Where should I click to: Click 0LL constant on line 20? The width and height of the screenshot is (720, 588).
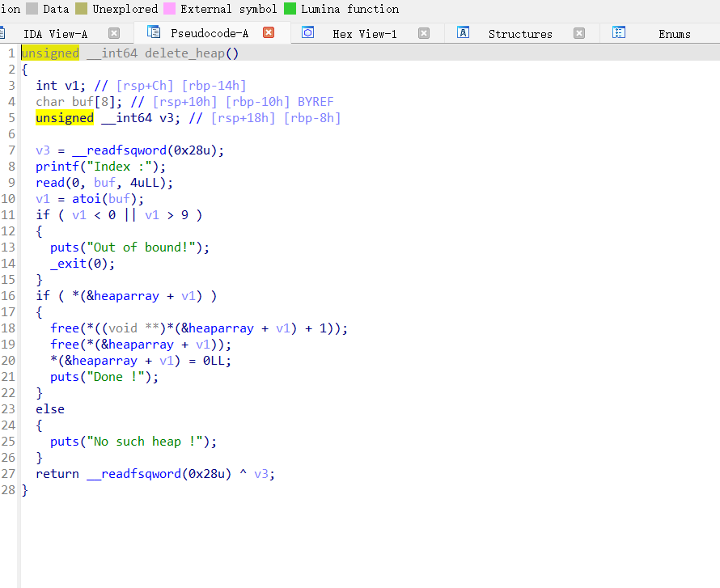click(214, 361)
